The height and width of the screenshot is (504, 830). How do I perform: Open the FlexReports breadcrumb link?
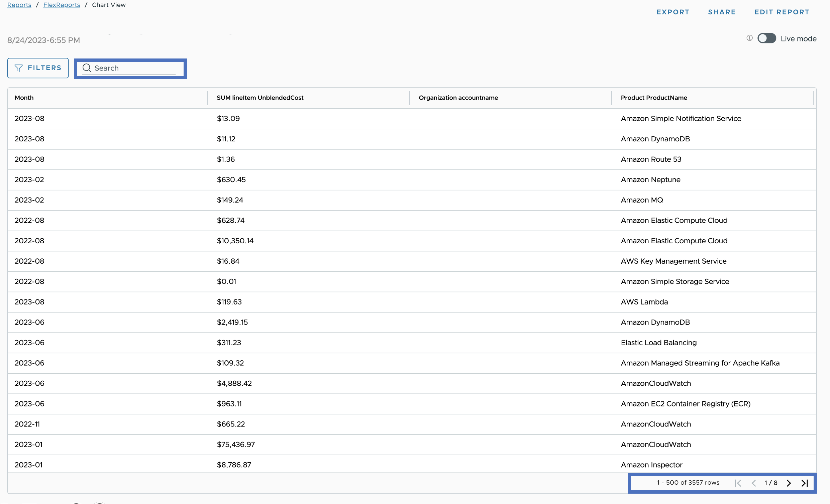pos(62,5)
